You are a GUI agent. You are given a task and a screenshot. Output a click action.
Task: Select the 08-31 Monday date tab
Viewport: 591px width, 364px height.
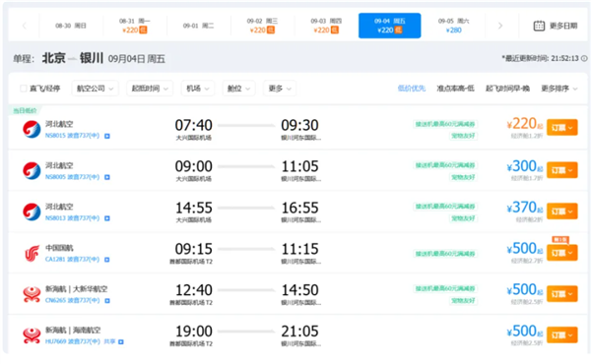pos(135,26)
